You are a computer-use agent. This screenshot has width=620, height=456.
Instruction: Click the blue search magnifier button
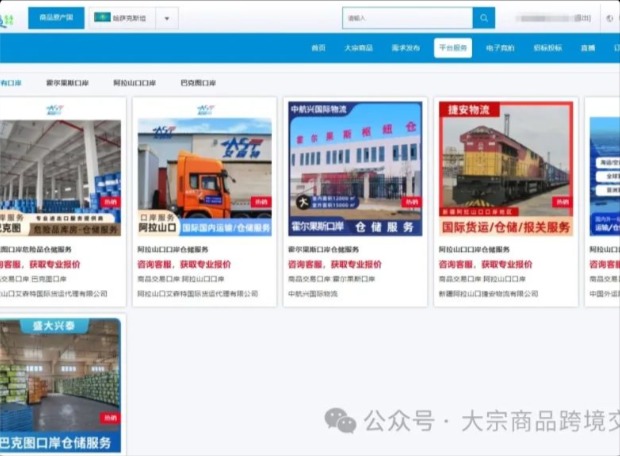click(484, 18)
